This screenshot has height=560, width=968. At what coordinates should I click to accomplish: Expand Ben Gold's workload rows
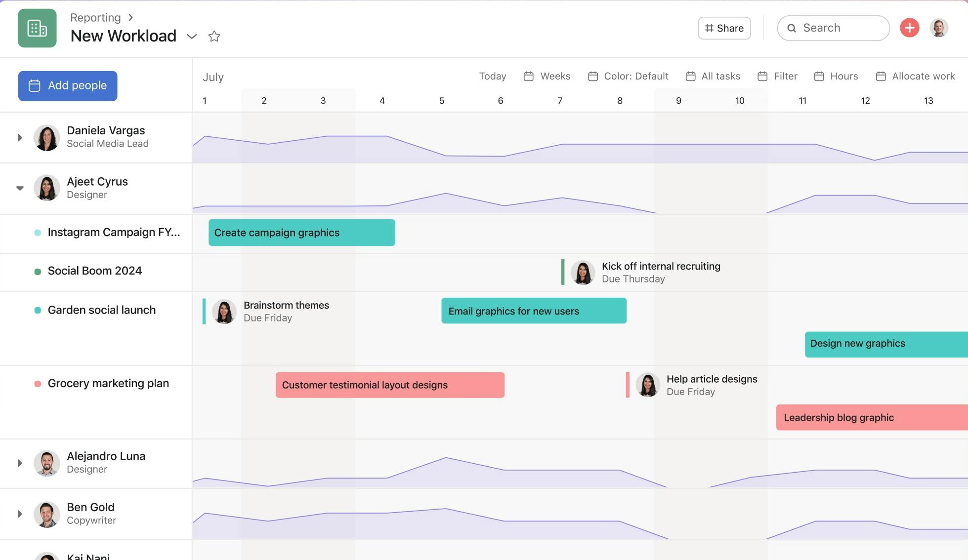19,514
